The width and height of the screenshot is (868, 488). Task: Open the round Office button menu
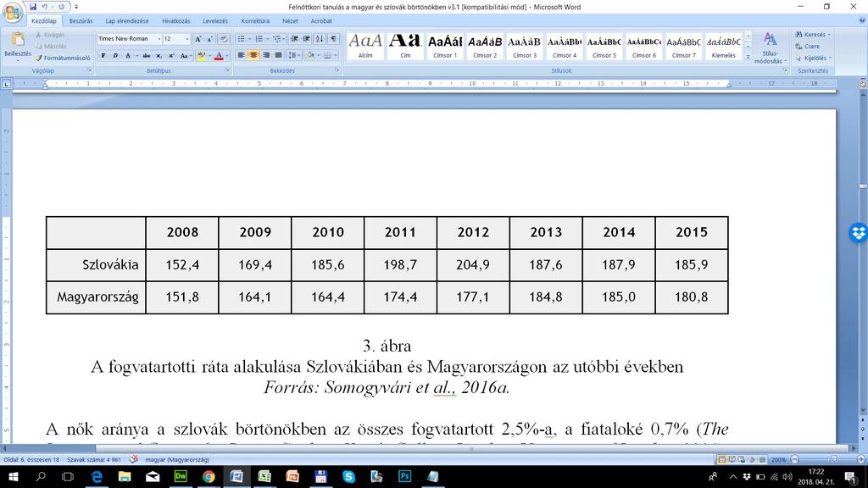pos(12,11)
